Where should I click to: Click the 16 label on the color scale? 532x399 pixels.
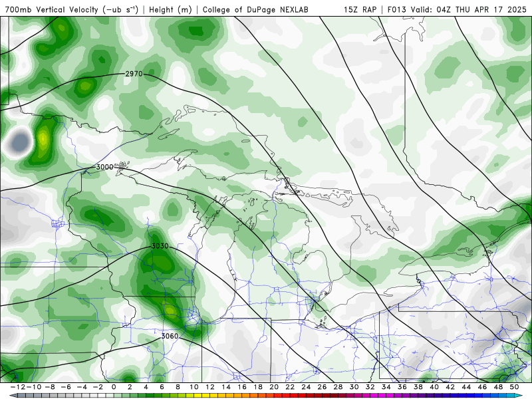click(242, 387)
